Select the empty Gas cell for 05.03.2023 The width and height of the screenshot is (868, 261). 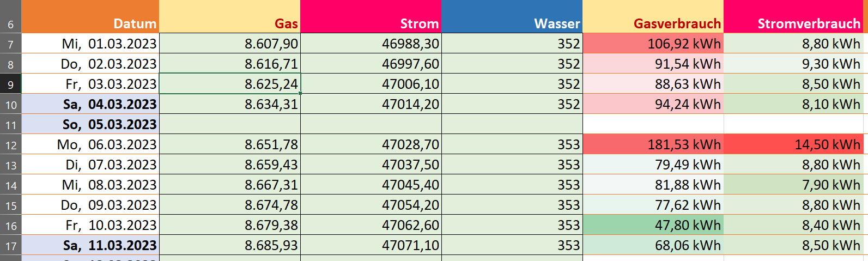(x=229, y=124)
